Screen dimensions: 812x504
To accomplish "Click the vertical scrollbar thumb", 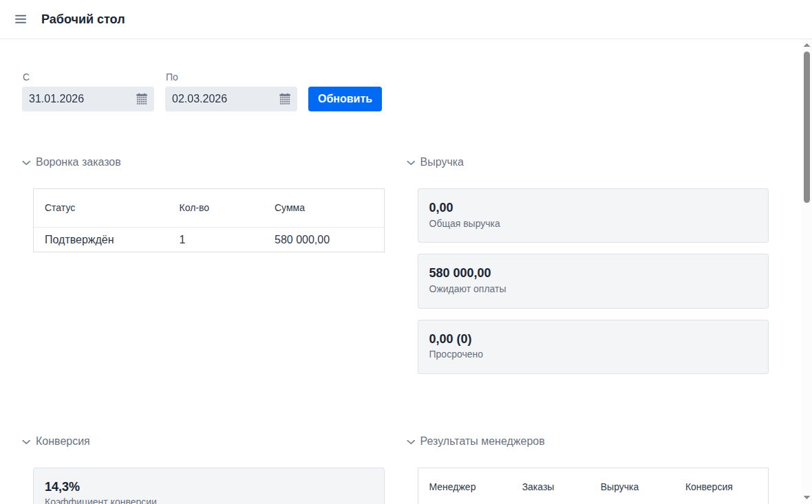I will pos(806,127).
